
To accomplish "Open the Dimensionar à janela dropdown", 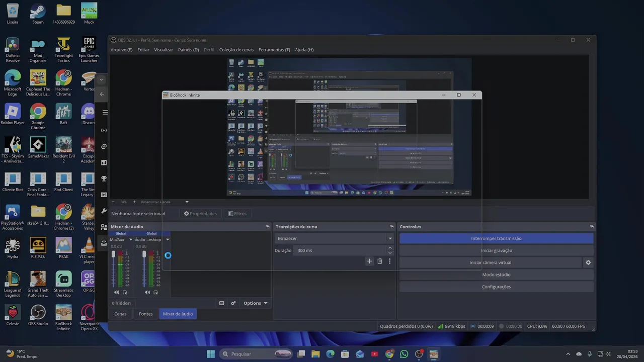I will point(165,202).
